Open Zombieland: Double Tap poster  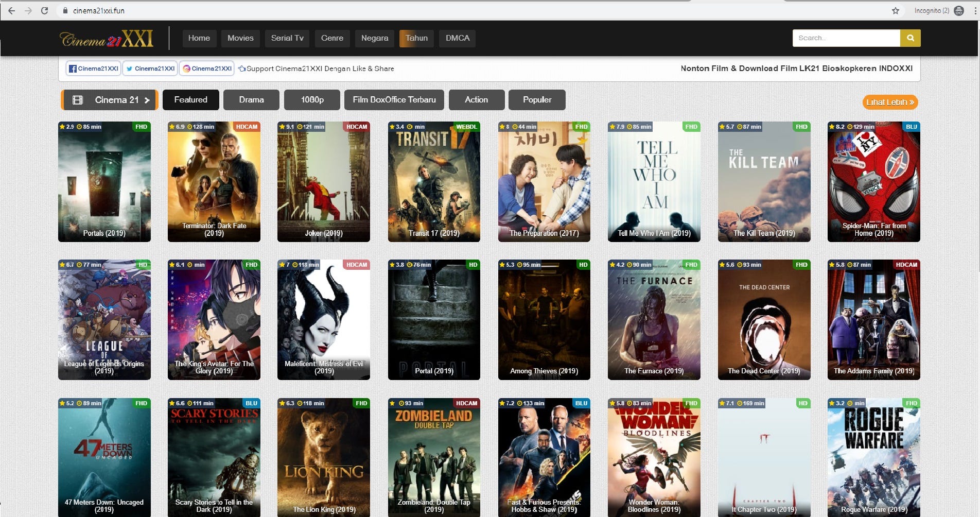point(434,457)
